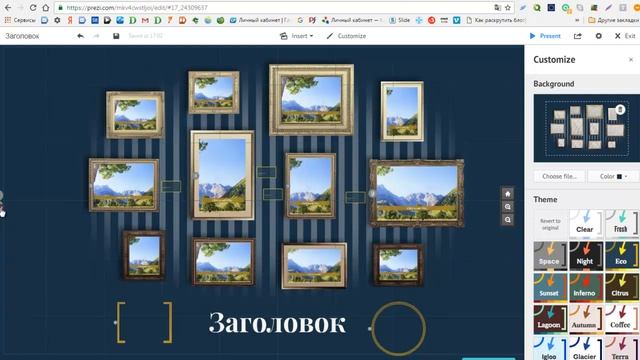Open the Другие закладки folder
Screen dimensions: 640x360
pos(613,20)
